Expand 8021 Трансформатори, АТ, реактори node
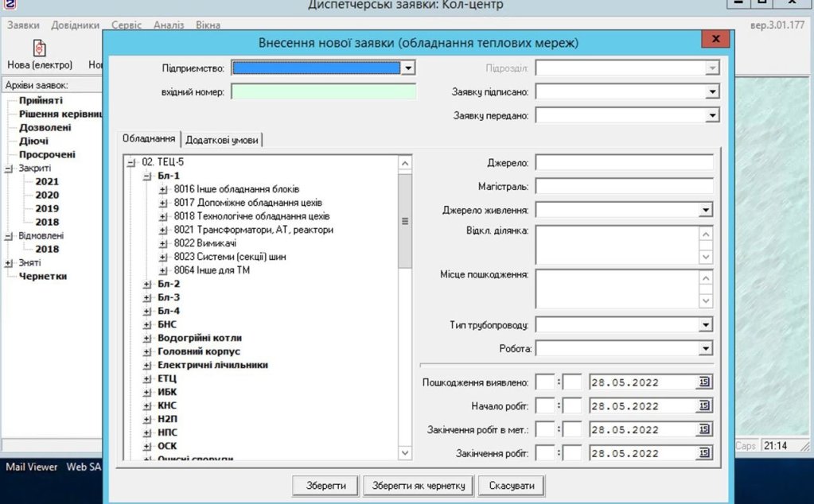 click(x=163, y=230)
